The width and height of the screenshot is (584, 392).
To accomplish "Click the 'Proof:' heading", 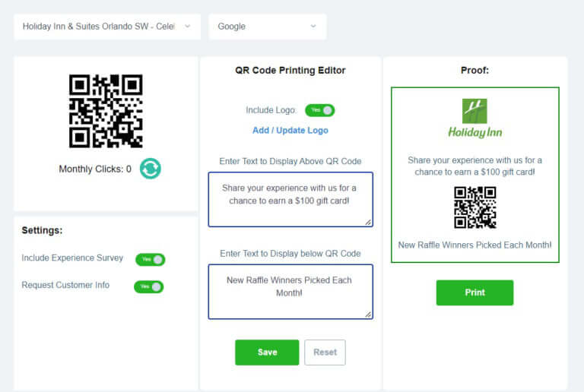I will [474, 71].
